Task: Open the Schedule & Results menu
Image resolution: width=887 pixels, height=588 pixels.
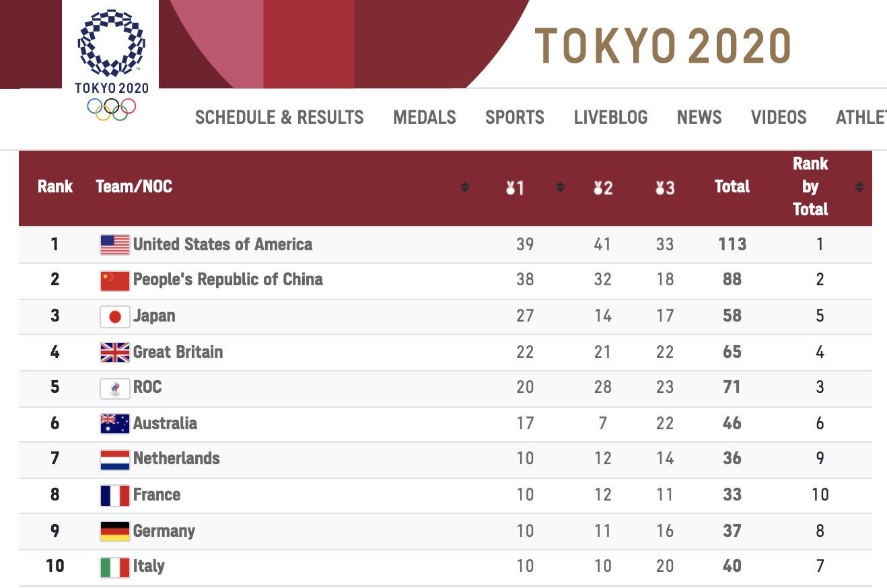Action: tap(279, 118)
